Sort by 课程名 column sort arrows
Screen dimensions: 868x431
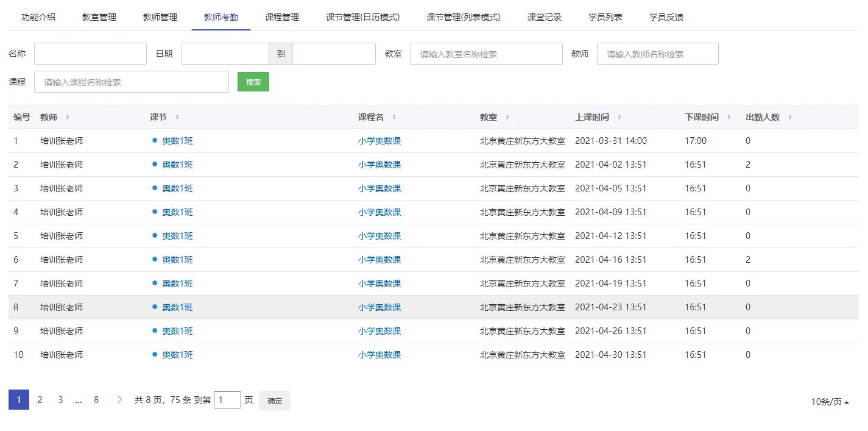click(x=394, y=117)
